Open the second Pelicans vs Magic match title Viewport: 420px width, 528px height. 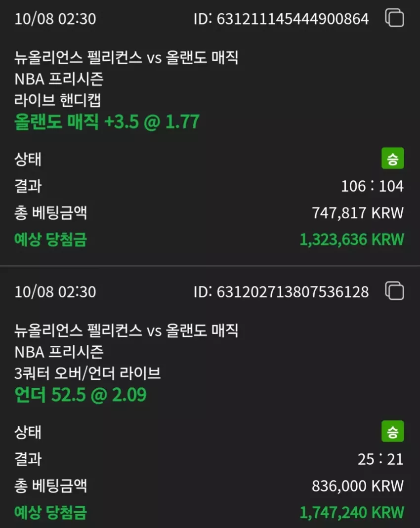[126, 330]
